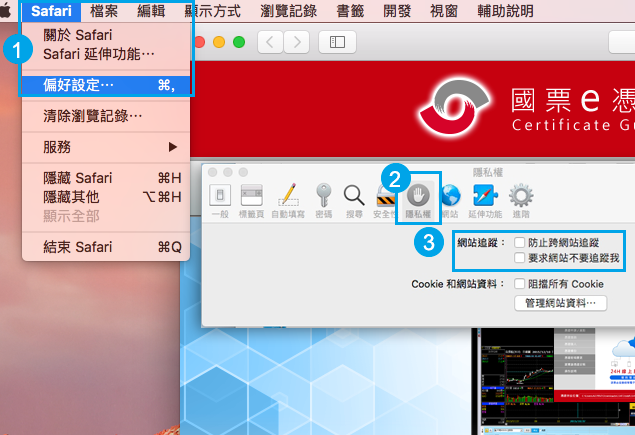Open the 瀏覽記錄 menu
The height and width of the screenshot is (435, 635).
(x=288, y=11)
